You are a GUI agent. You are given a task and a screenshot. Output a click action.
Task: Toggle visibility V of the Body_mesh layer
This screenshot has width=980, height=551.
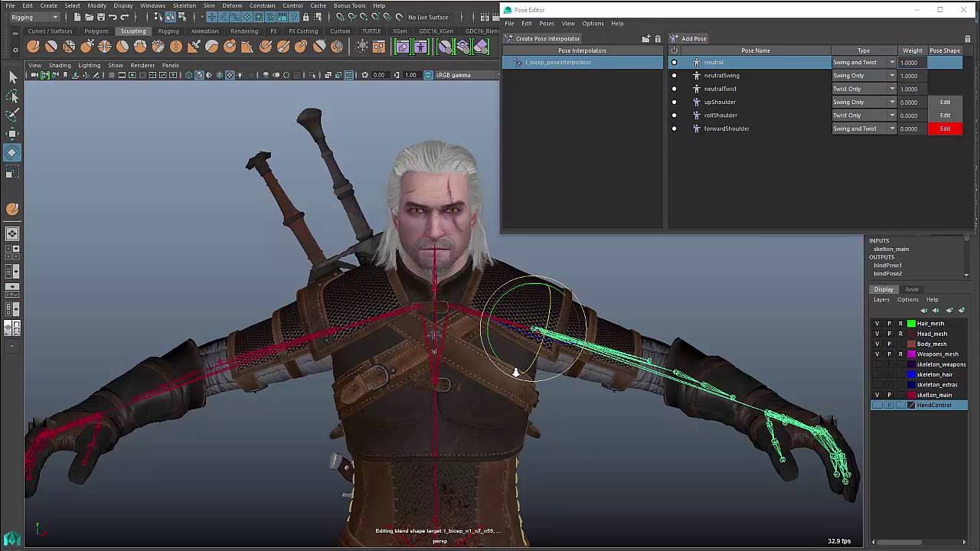(x=877, y=344)
